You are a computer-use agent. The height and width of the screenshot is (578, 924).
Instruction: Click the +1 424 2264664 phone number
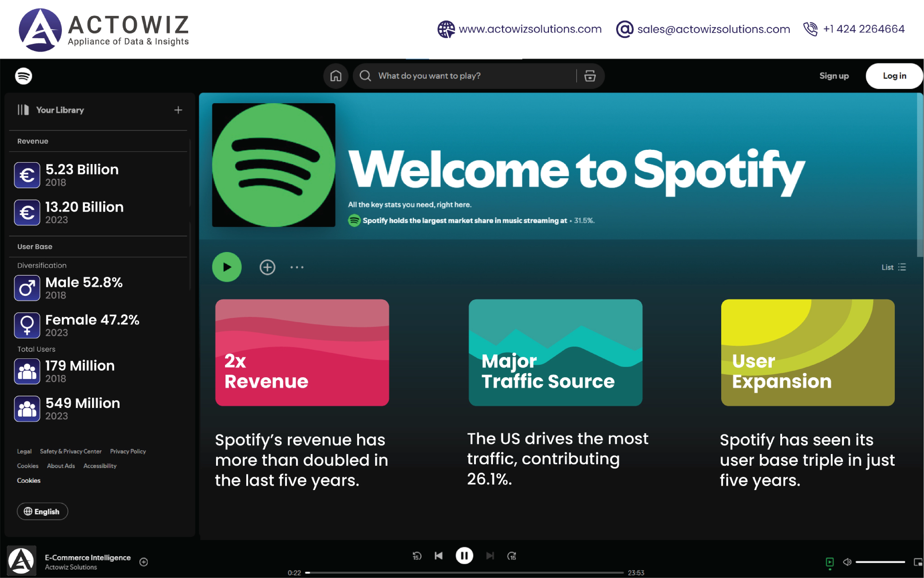[864, 29]
